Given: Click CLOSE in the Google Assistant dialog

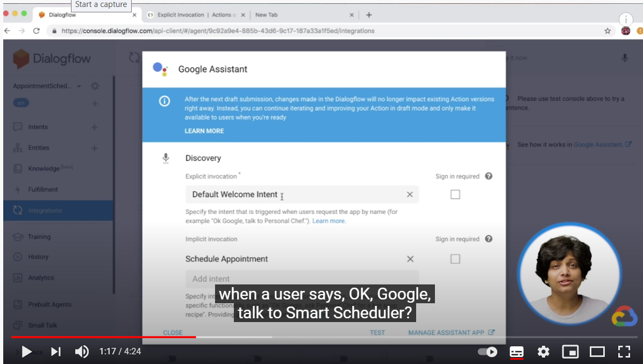Looking at the screenshot, I should 173,332.
